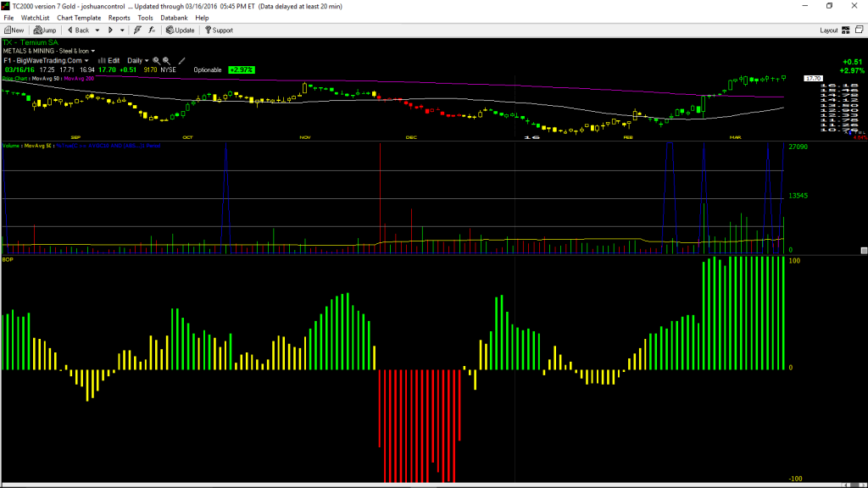Open the fx formula icon
The width and height of the screenshot is (868, 488).
[x=152, y=30]
